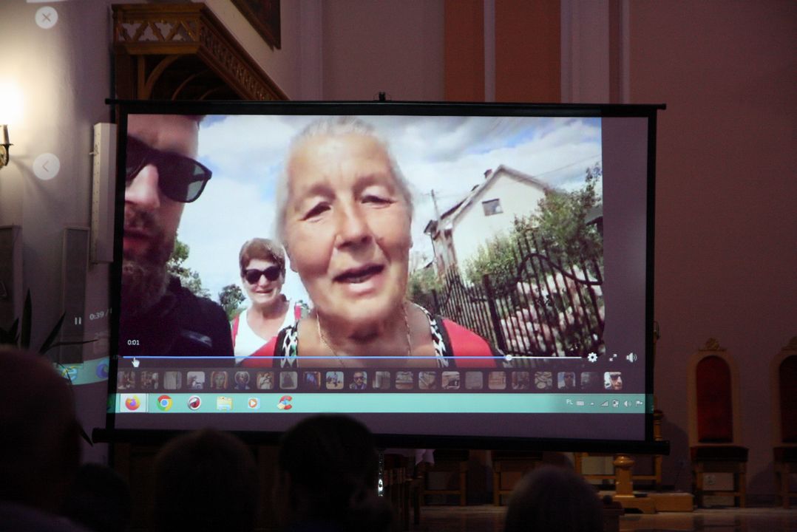Open the video settings gear menu
Screen dimensions: 797x532
[592, 358]
